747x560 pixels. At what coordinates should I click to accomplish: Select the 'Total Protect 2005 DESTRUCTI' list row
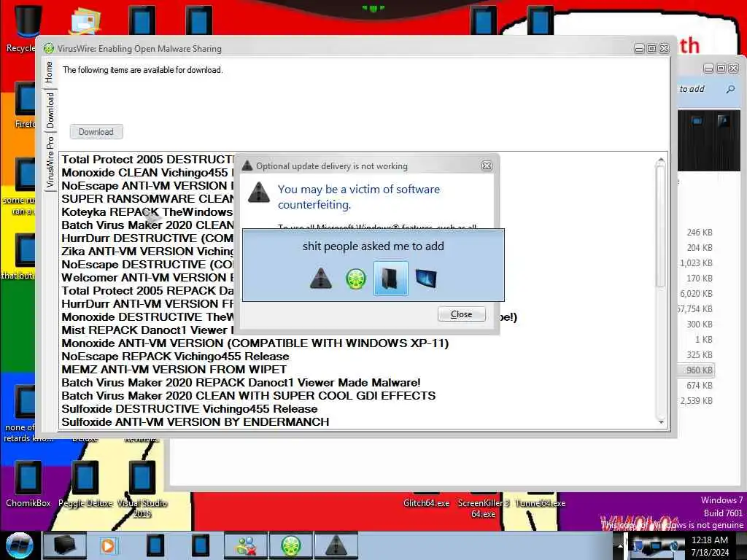point(147,160)
